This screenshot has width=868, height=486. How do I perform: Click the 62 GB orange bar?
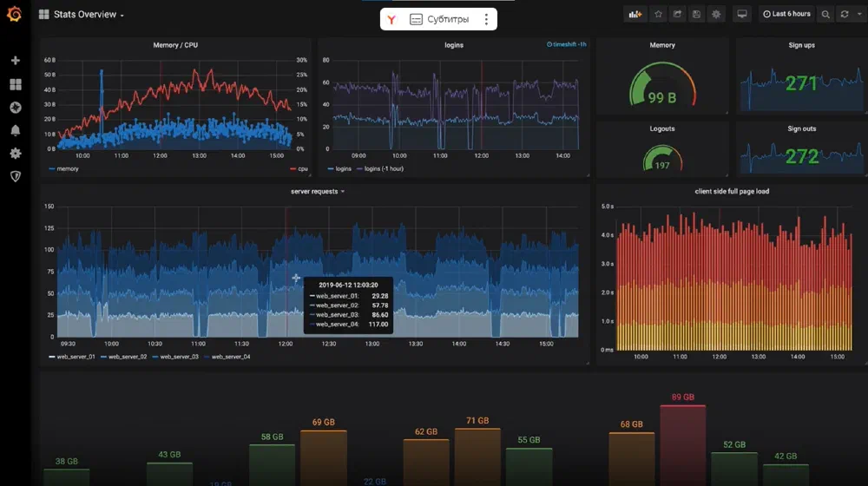tap(426, 463)
